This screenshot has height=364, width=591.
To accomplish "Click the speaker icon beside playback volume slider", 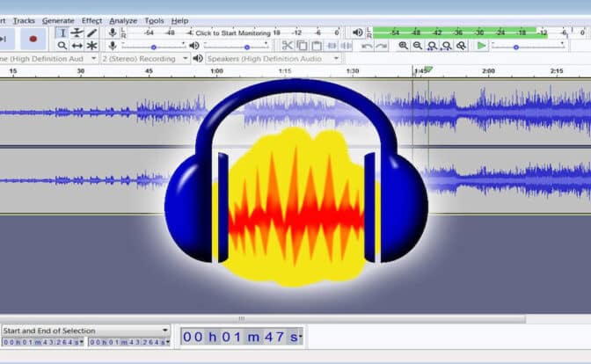I will pyautogui.click(x=194, y=46).
